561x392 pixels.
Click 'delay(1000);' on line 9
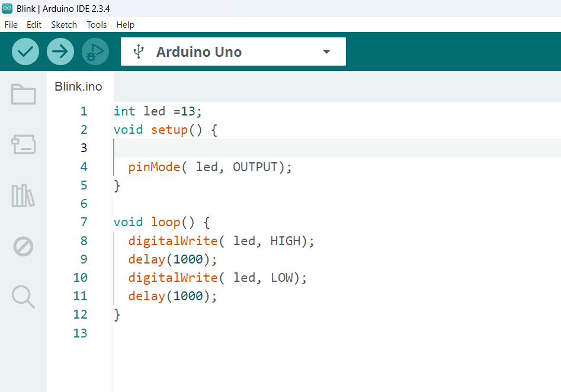click(x=172, y=259)
